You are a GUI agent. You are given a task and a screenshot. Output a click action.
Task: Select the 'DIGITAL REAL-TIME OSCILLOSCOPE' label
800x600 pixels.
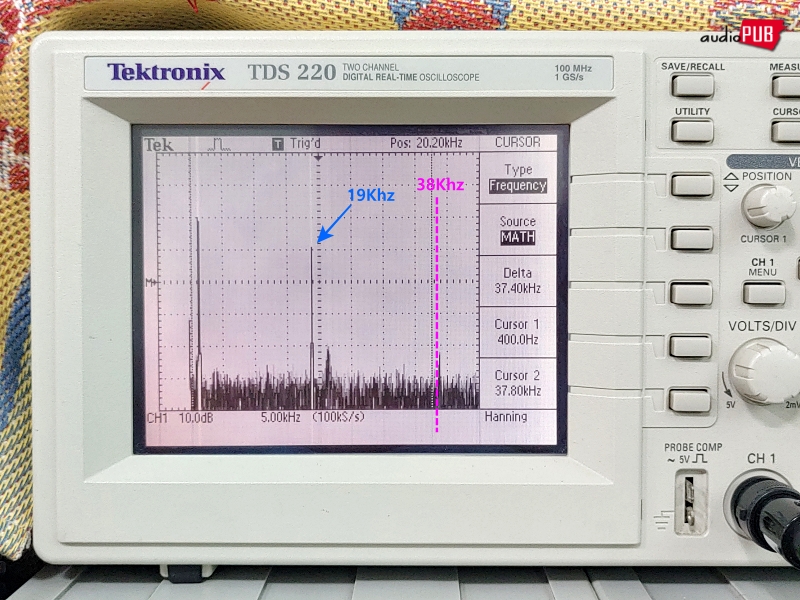[411, 78]
